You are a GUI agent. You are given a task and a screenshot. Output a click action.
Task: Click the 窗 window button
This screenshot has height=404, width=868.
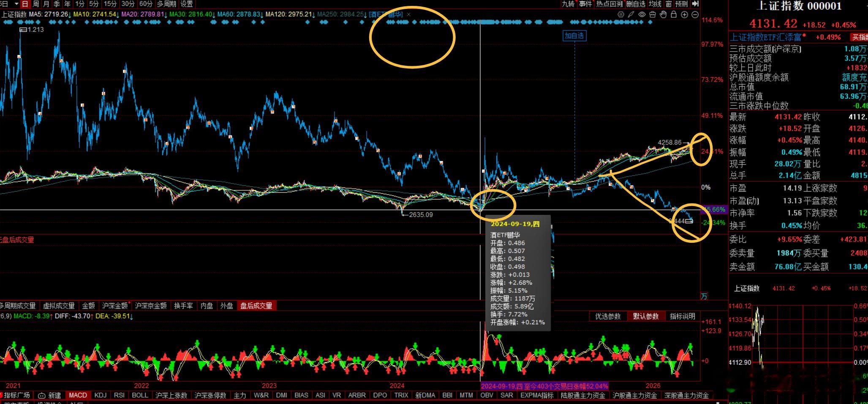pyautogui.click(x=669, y=4)
